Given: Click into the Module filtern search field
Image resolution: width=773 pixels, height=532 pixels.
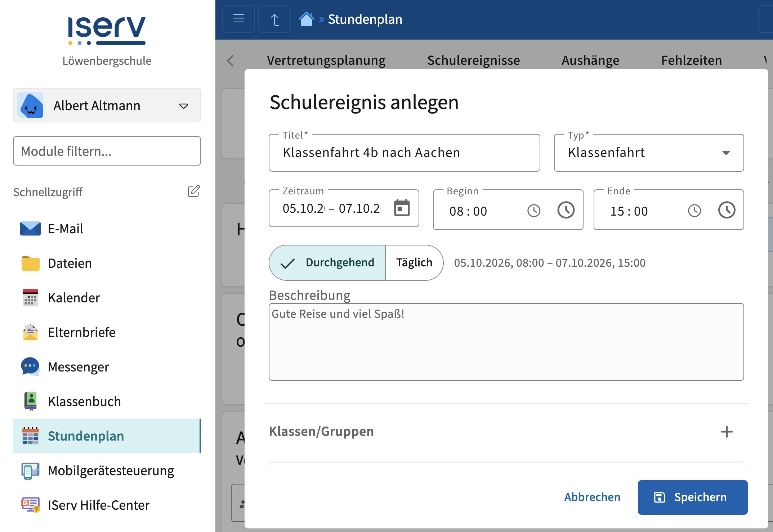Looking at the screenshot, I should pos(107,151).
